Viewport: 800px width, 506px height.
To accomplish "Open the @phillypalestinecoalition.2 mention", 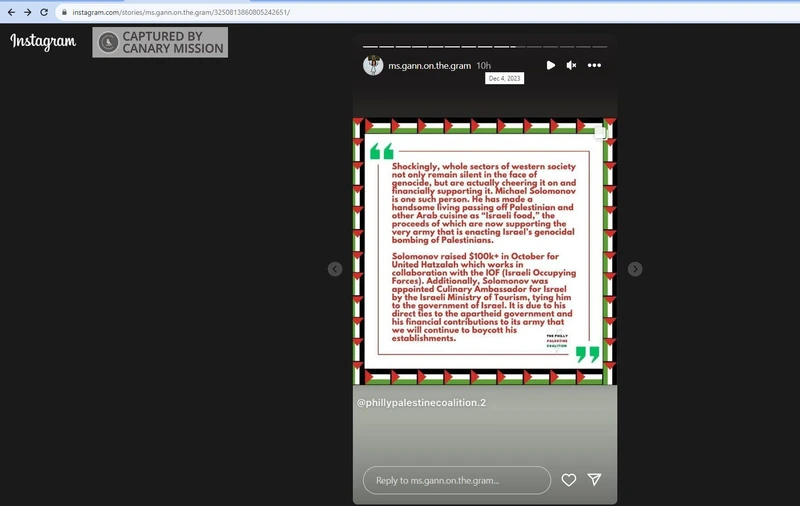I will click(421, 402).
